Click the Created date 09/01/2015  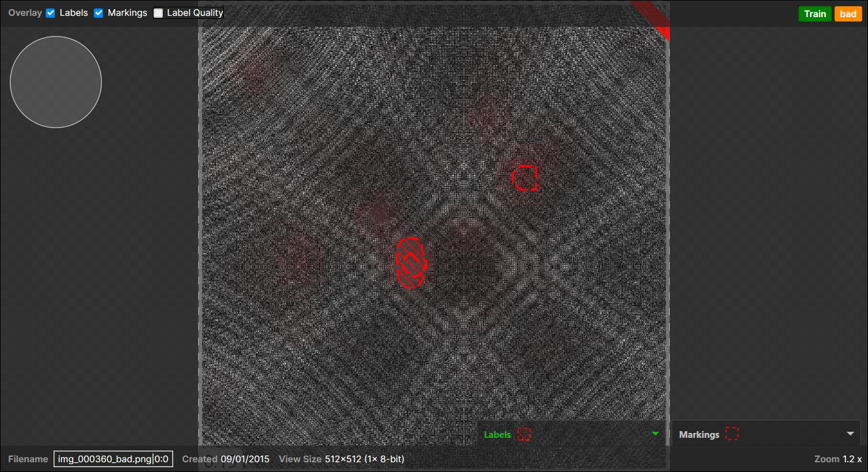pyautogui.click(x=245, y=459)
